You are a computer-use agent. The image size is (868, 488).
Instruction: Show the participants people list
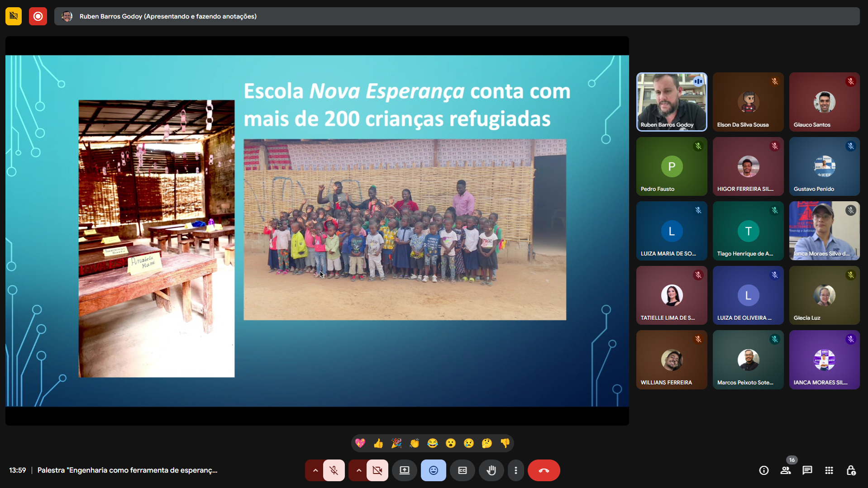(x=786, y=470)
